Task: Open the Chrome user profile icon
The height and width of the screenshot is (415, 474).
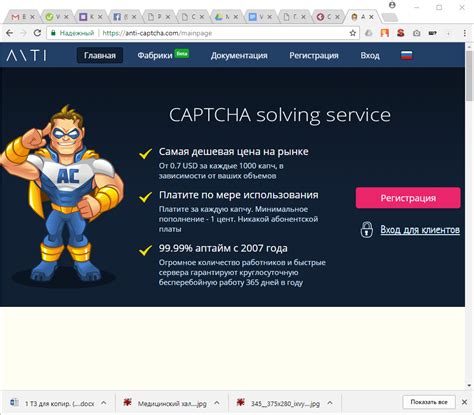Action: coord(392,5)
